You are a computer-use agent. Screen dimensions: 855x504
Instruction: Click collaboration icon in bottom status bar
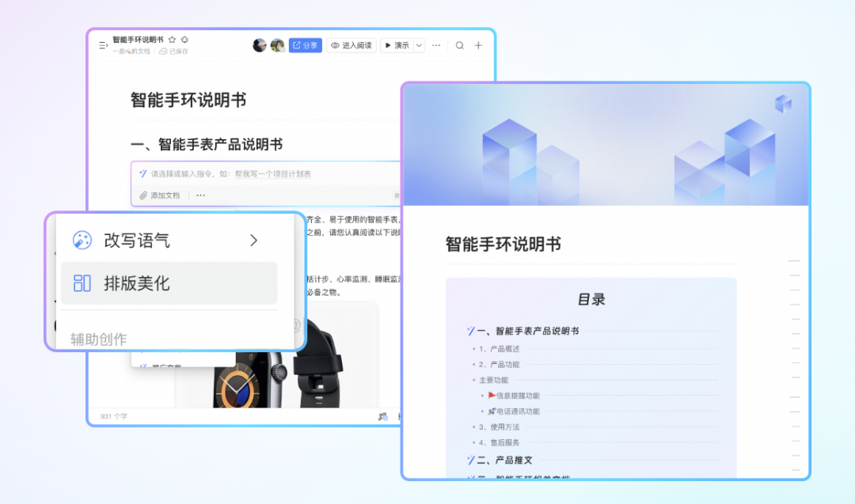(383, 417)
